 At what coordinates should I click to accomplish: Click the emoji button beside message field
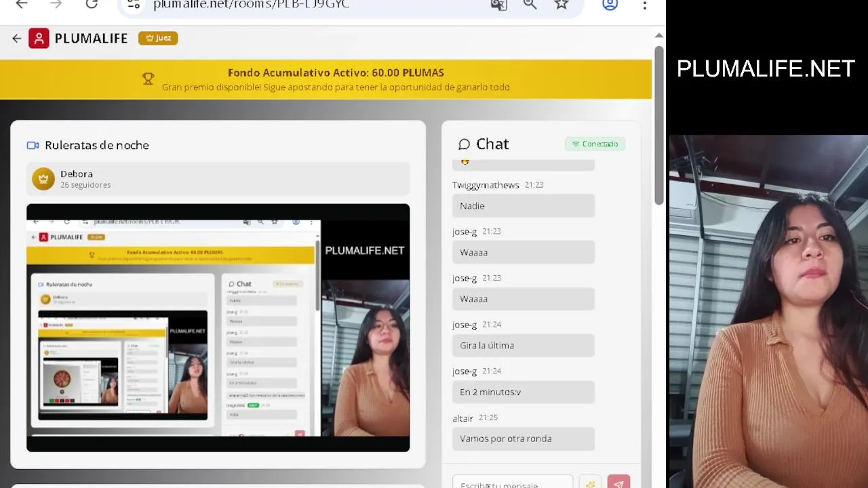point(591,483)
